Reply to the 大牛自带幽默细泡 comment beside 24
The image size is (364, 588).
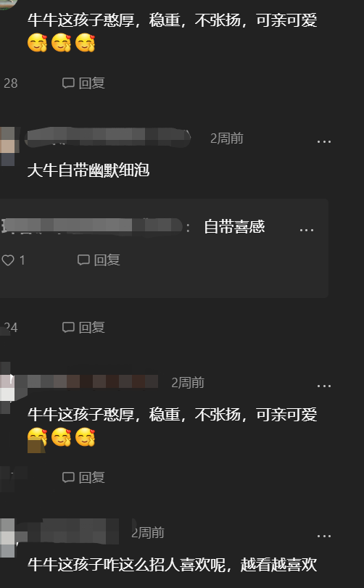(x=83, y=328)
